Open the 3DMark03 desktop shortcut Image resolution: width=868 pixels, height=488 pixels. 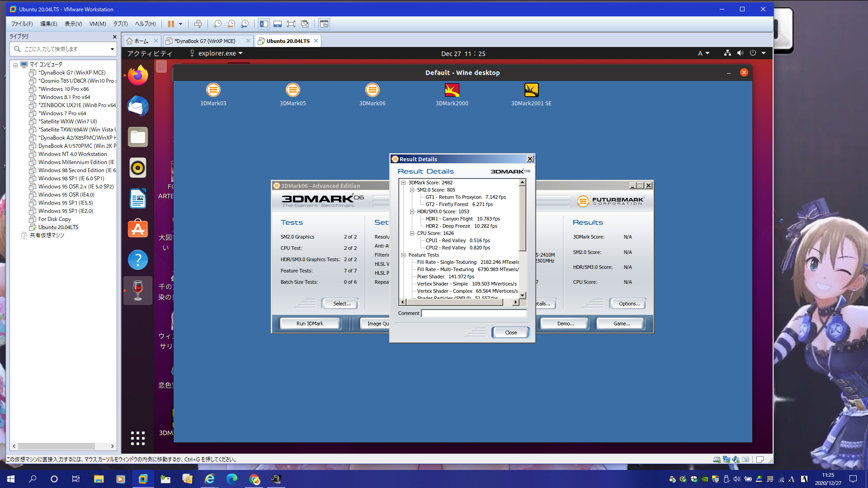213,94
